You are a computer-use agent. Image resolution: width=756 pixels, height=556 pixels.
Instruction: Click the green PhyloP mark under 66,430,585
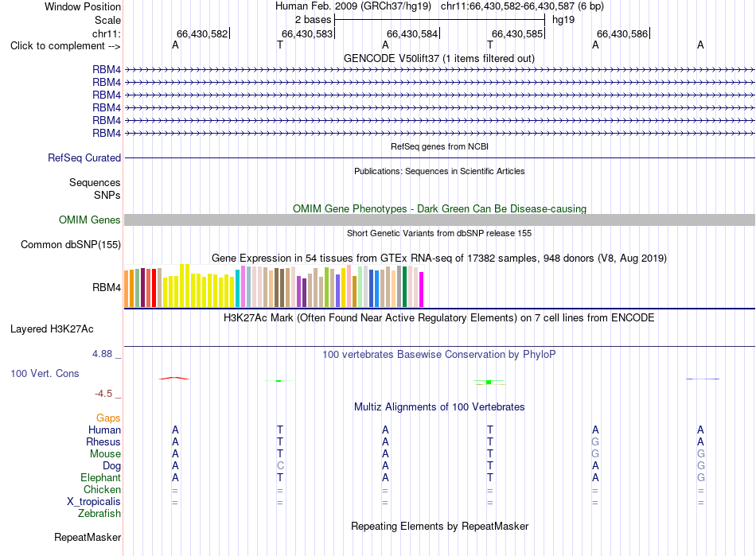tap(489, 382)
